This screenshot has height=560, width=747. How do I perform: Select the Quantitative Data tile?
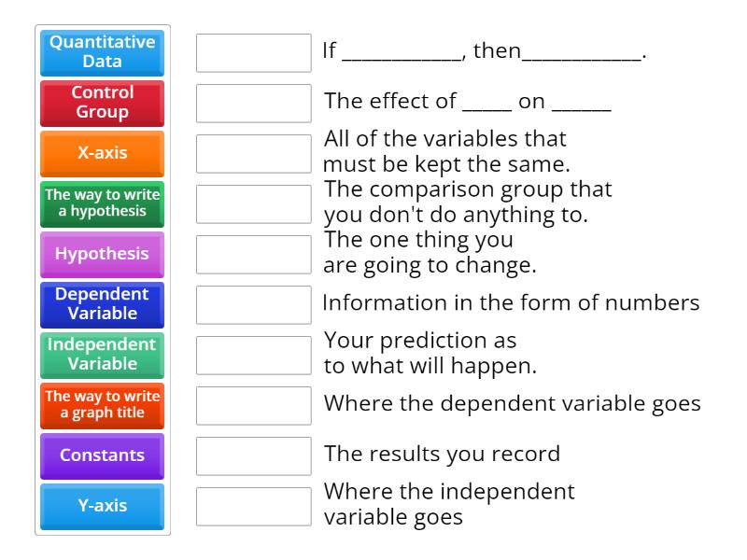click(101, 52)
